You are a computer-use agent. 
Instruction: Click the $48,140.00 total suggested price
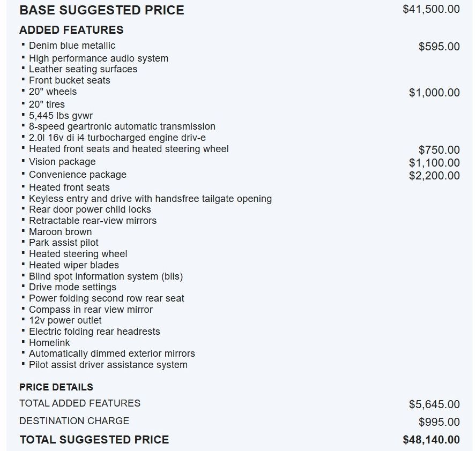pyautogui.click(x=431, y=440)
